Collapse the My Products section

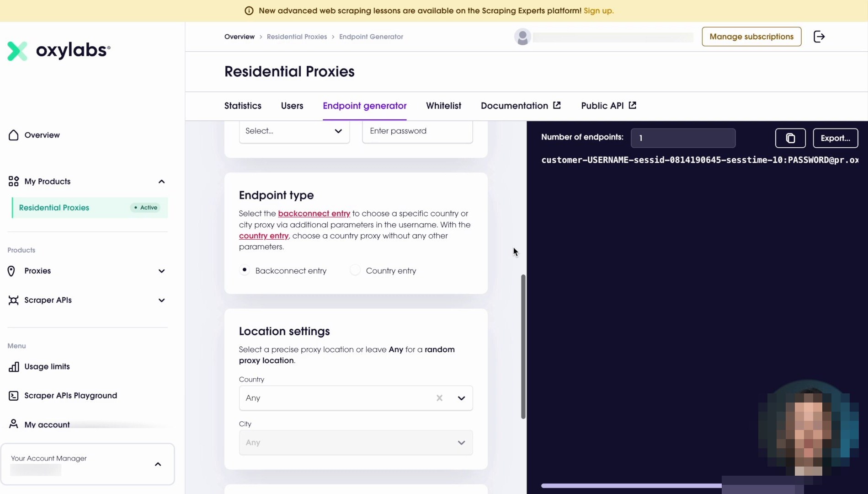[161, 182]
